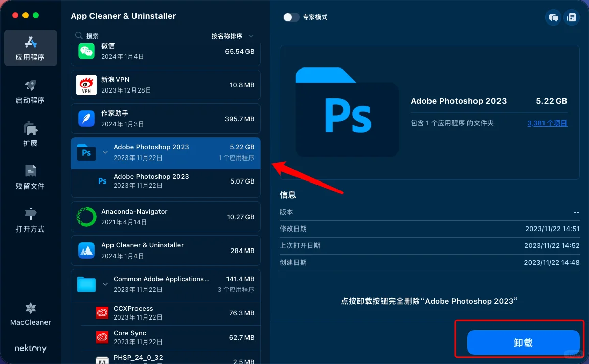Click the Anaconda-Navigator app icon
589x364 pixels.
(x=86, y=217)
